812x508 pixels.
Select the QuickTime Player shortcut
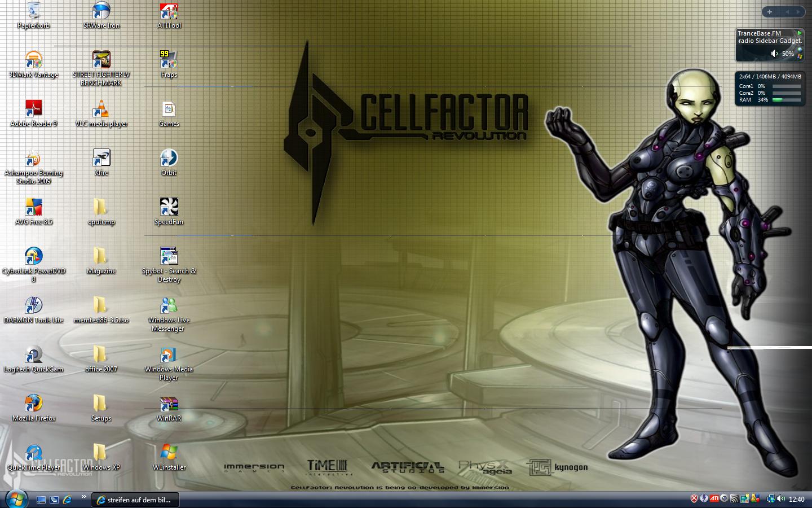pos(34,457)
